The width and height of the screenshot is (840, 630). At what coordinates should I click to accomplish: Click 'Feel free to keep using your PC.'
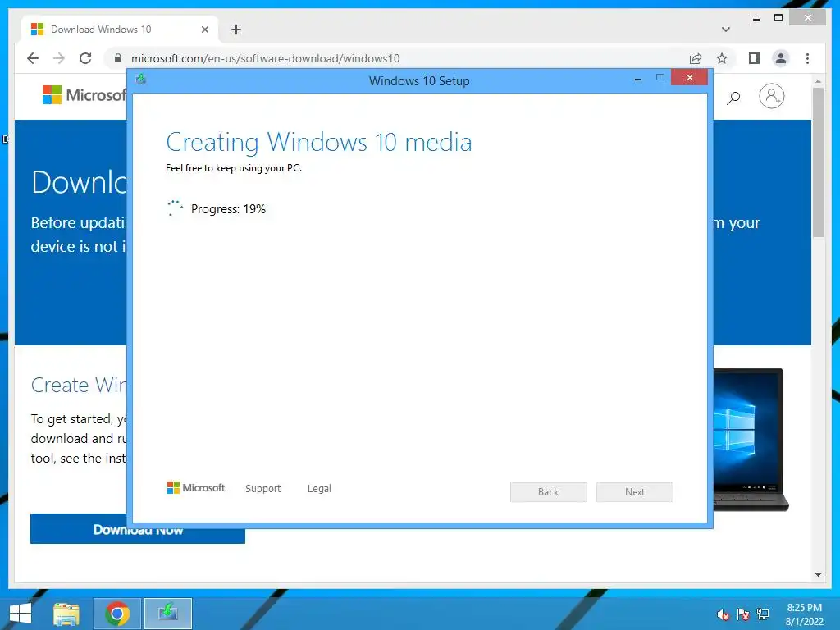[x=234, y=167]
